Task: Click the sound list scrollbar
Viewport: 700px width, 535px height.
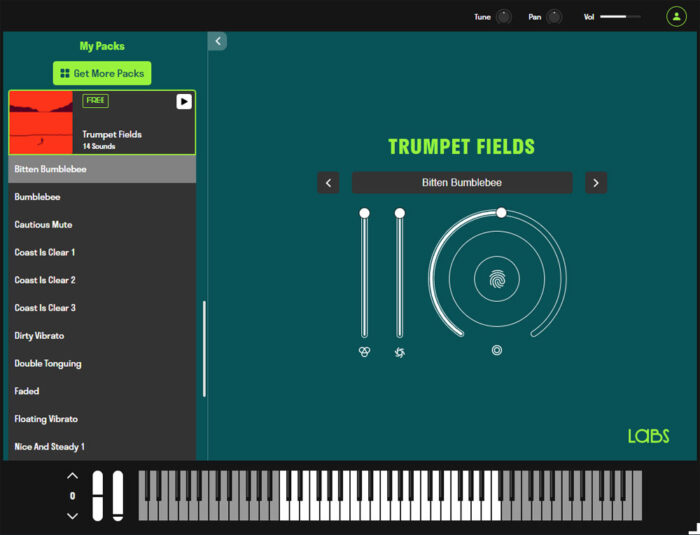Action: click(x=204, y=349)
